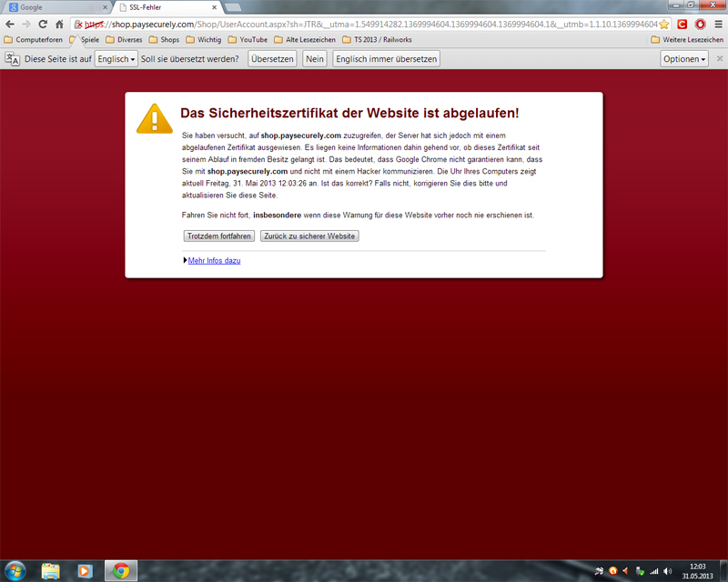Click the yellow warning triangle icon

(155, 119)
